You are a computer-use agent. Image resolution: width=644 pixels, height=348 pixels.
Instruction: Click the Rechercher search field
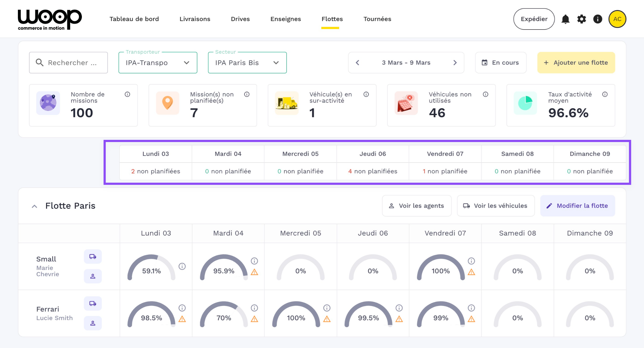pos(68,63)
